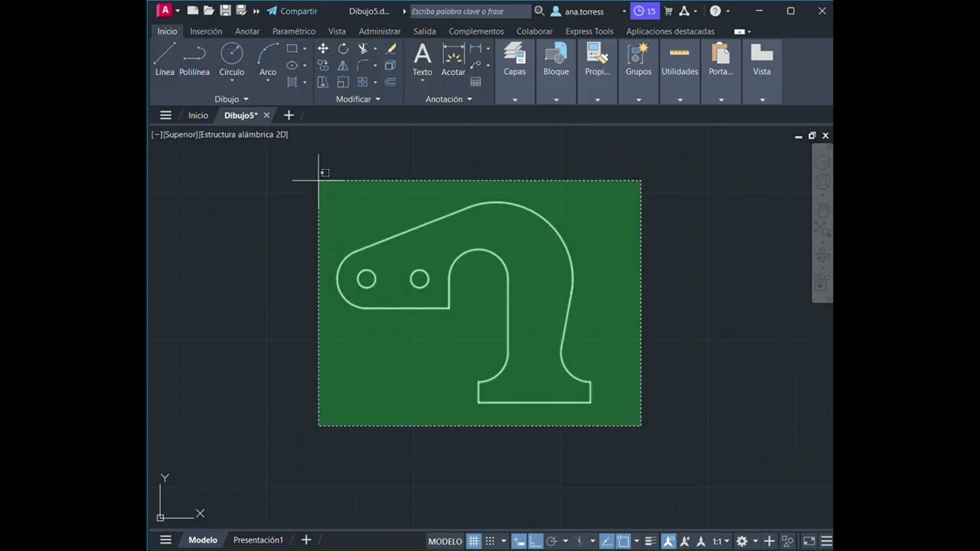
Task: Click the Compartir button
Action: tap(292, 11)
